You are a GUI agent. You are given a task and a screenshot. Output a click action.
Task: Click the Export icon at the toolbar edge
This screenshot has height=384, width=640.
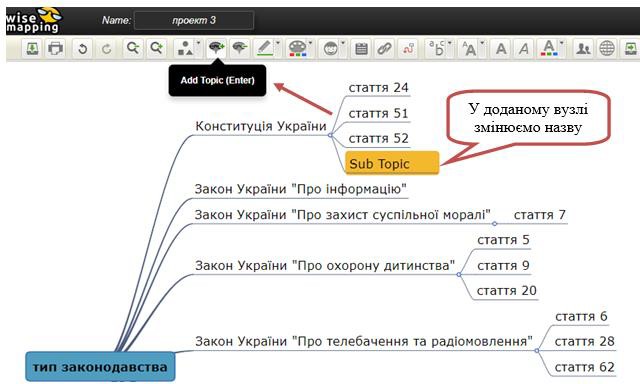pos(631,49)
